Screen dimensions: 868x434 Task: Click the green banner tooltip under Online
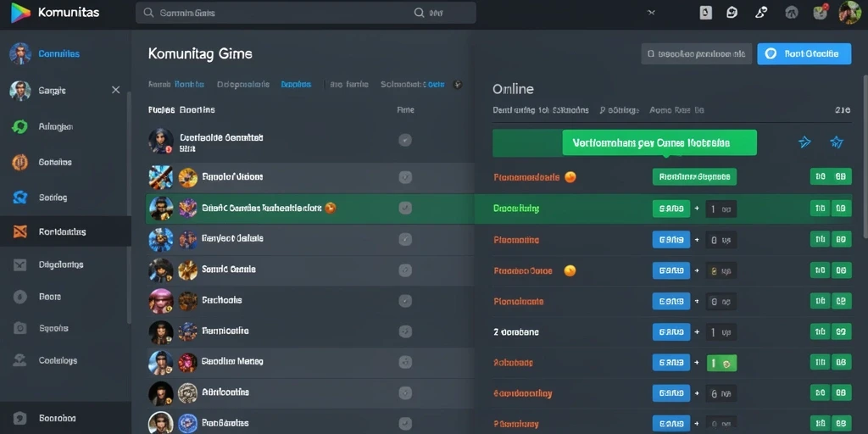659,142
